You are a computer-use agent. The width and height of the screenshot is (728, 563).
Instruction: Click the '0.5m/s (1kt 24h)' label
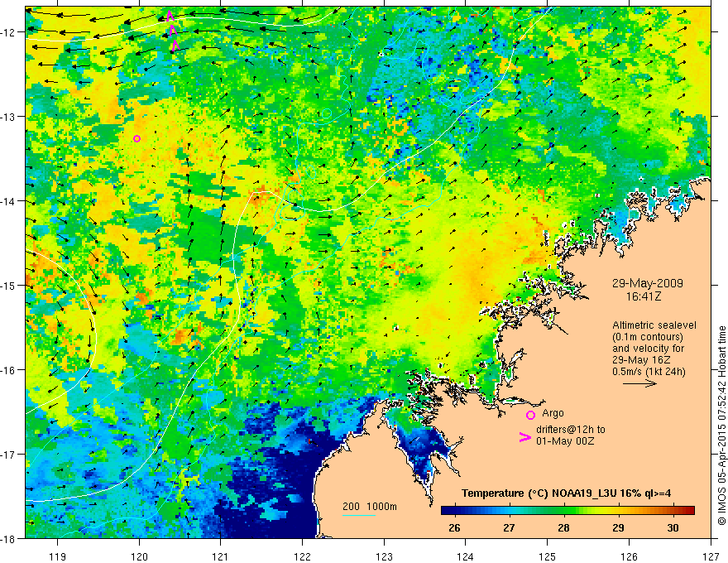coord(649,372)
